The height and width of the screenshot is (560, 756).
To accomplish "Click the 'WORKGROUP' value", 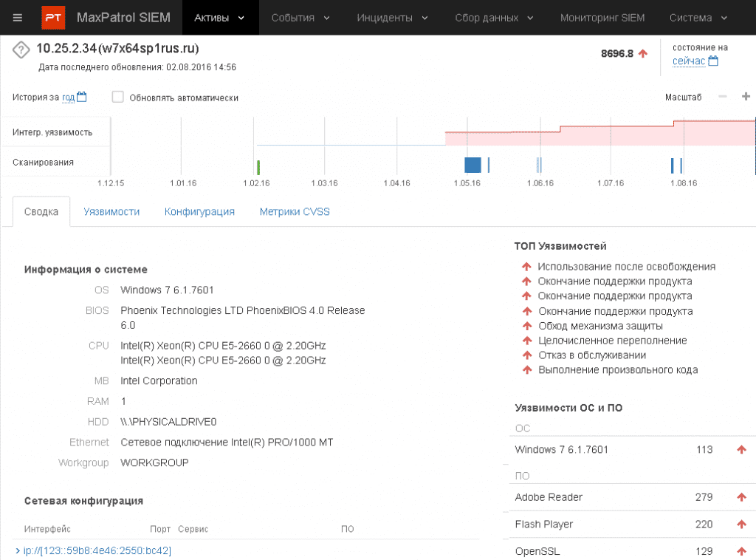I will point(154,462).
